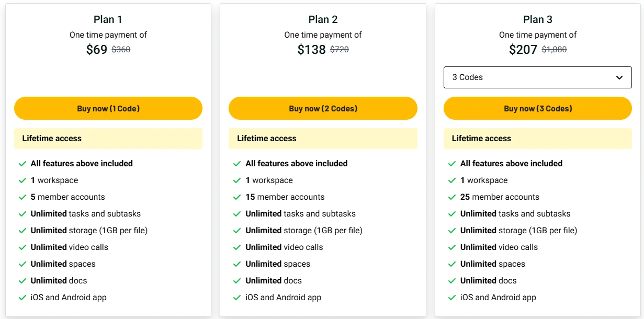Click the Plan 2 heading title

323,19
